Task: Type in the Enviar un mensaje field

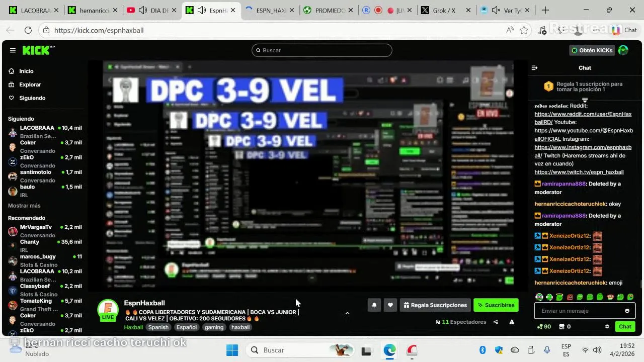Action: point(579,311)
